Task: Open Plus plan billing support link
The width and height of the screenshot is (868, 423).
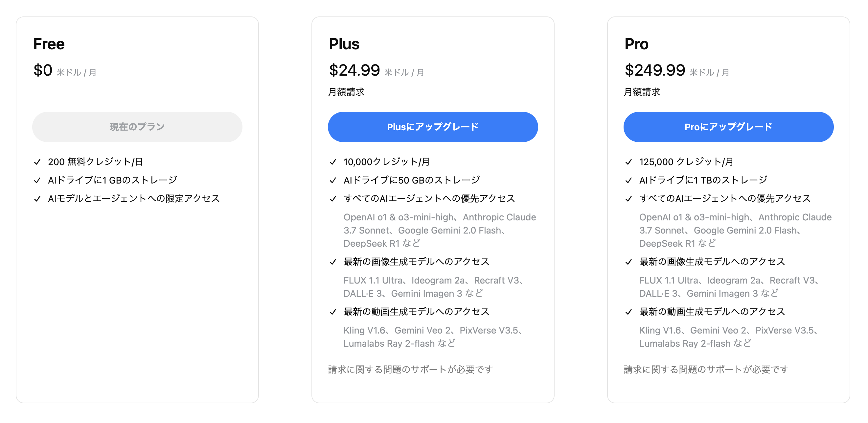Action: tap(410, 369)
